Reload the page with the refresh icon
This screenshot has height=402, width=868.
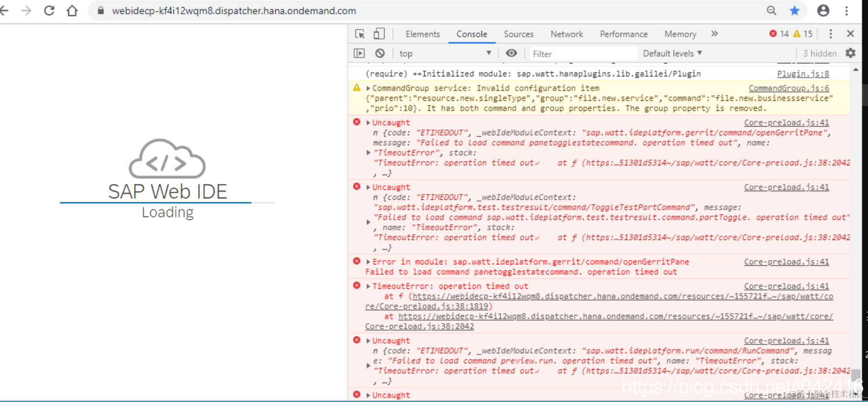coord(49,11)
